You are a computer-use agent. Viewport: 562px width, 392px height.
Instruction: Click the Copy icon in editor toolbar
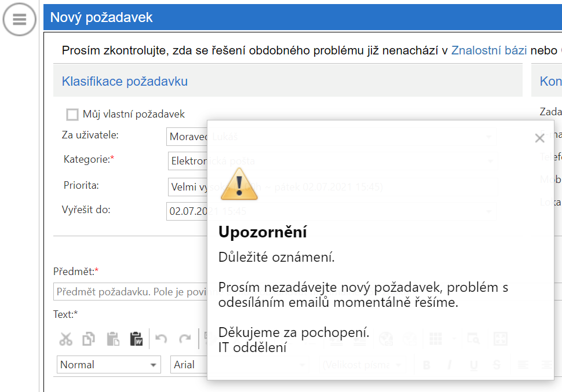[89, 339]
